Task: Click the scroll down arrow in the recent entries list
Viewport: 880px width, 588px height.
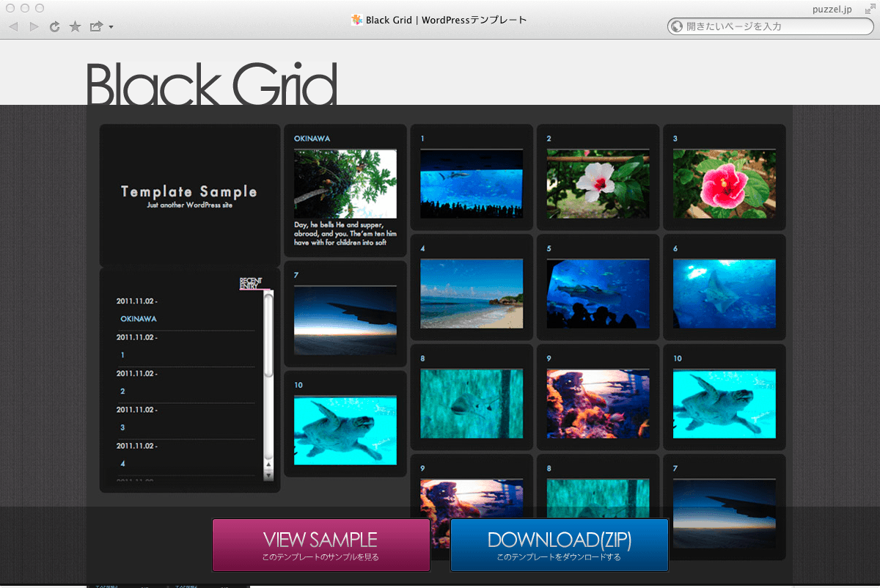Action: [268, 475]
